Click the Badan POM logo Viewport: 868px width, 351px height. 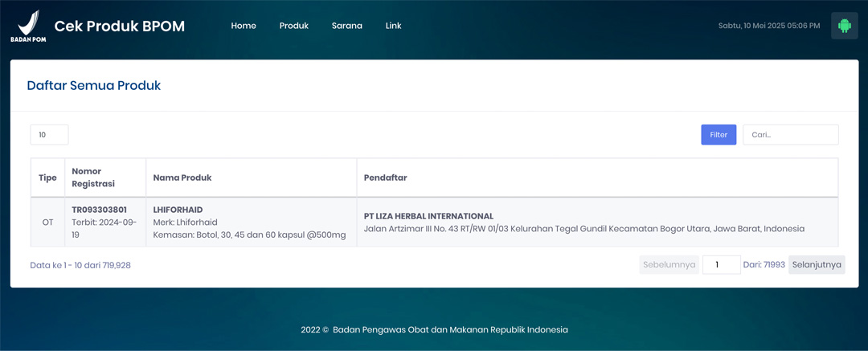coord(27,26)
